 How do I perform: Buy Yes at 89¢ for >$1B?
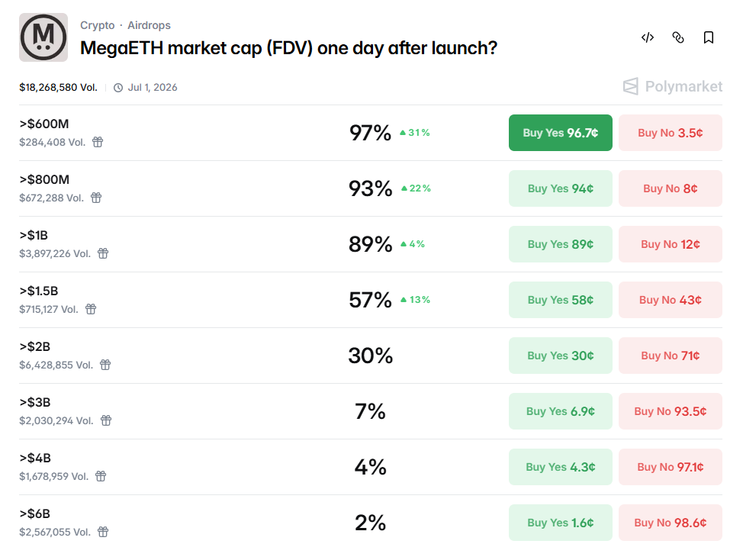560,244
